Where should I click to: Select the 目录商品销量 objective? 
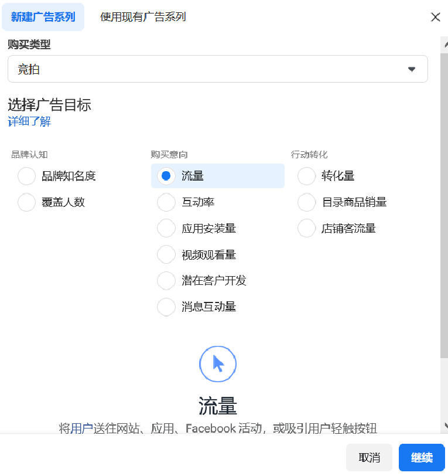307,202
